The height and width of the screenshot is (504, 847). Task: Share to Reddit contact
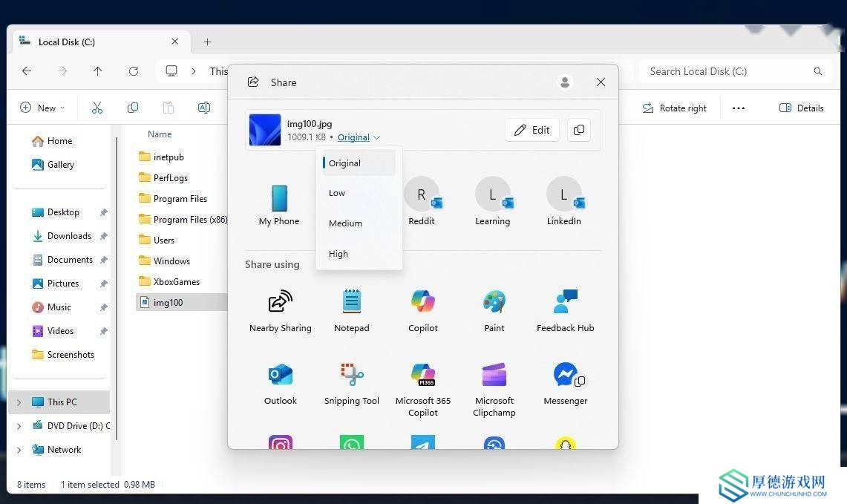(422, 201)
